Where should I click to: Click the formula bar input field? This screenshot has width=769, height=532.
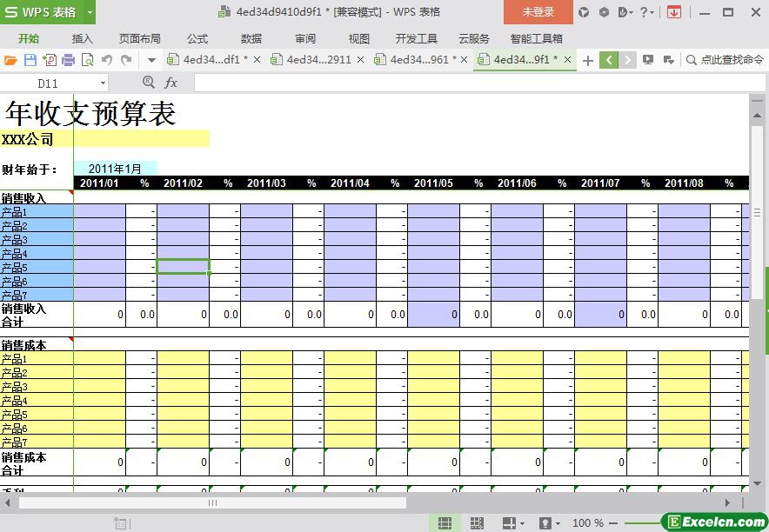click(x=470, y=83)
